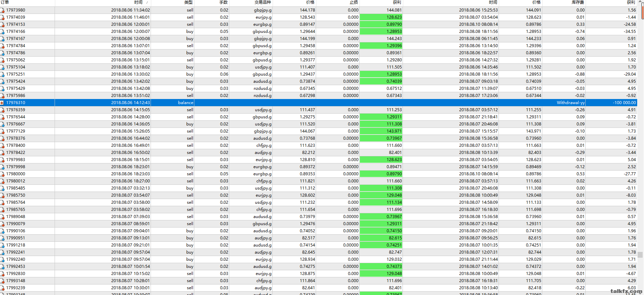The width and height of the screenshot is (644, 295).
Task: Select order number 17978422
Action: (16, 153)
